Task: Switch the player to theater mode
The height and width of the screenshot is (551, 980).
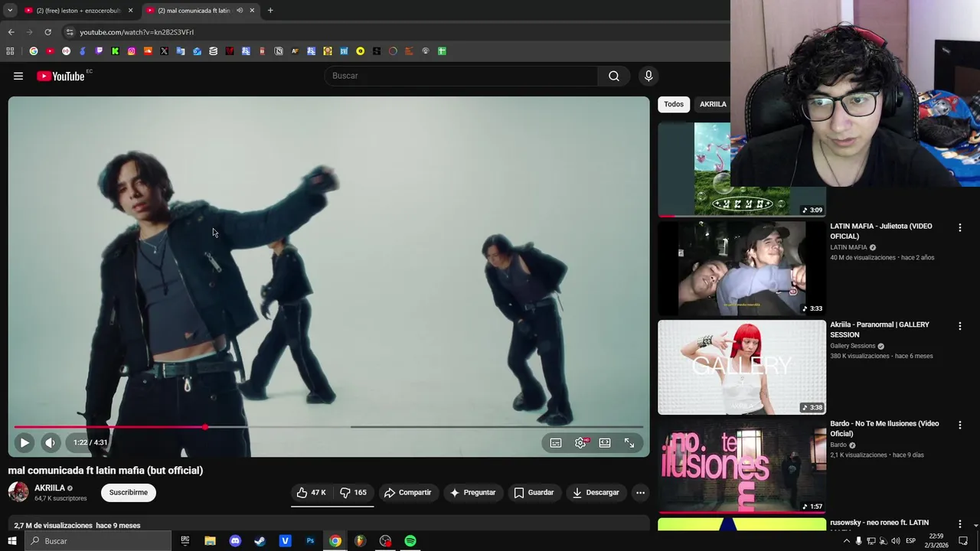Action: (x=605, y=442)
